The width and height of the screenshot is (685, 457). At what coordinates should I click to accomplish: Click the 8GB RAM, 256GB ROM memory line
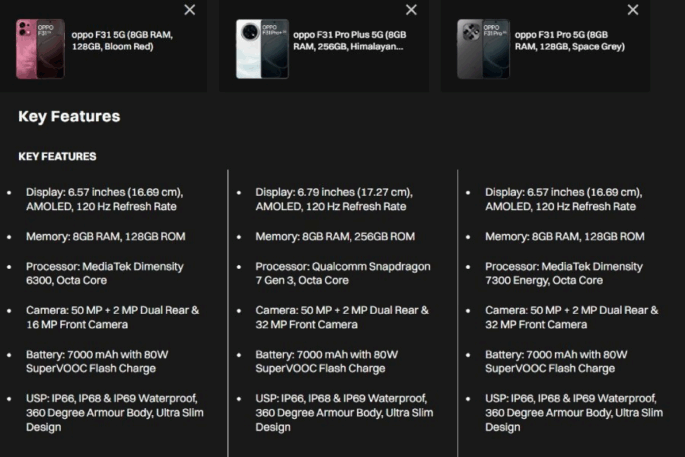coord(334,237)
